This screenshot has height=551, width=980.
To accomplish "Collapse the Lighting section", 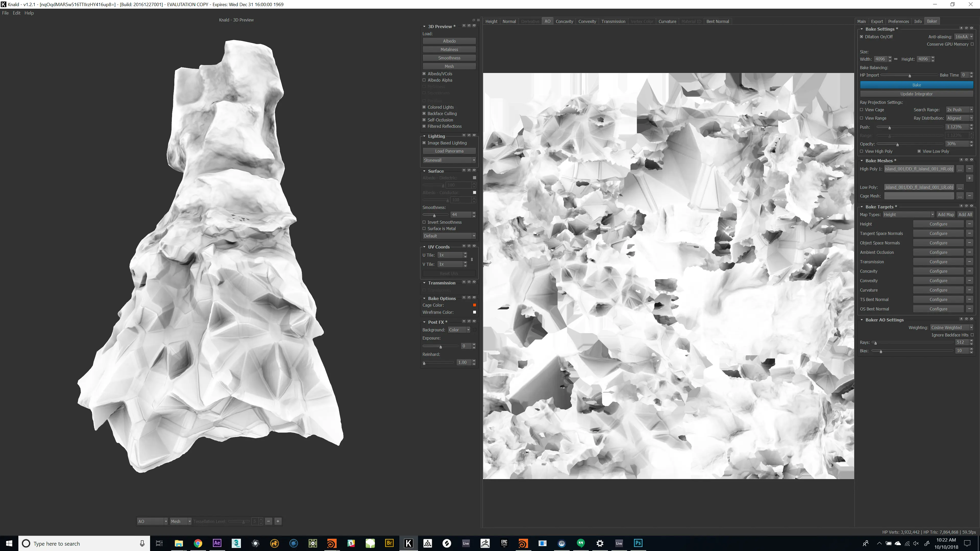I will pyautogui.click(x=424, y=136).
